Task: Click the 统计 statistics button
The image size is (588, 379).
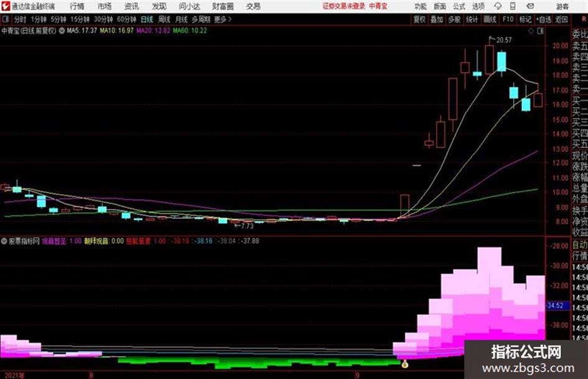Action: click(472, 19)
